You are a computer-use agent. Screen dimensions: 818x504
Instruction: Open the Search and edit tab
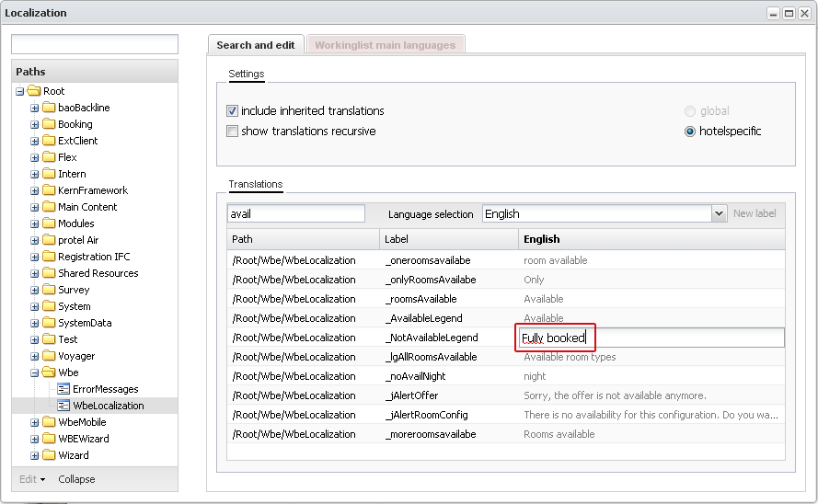pyautogui.click(x=256, y=45)
